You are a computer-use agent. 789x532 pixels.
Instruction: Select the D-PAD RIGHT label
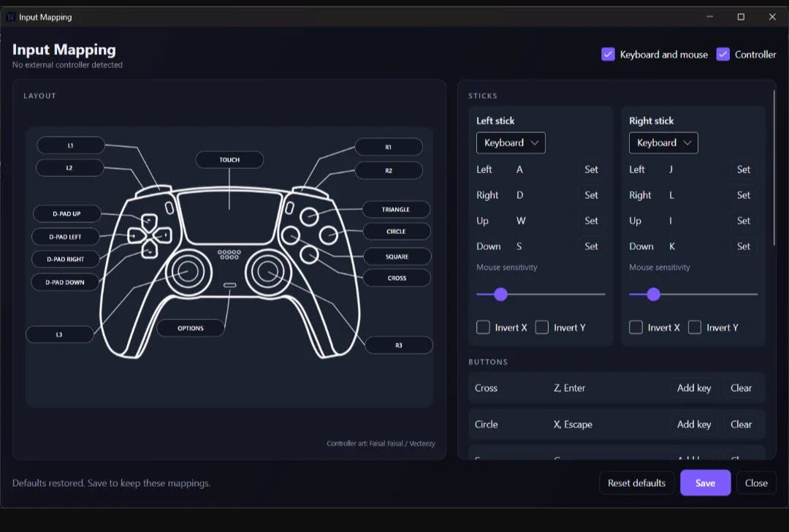(66, 259)
